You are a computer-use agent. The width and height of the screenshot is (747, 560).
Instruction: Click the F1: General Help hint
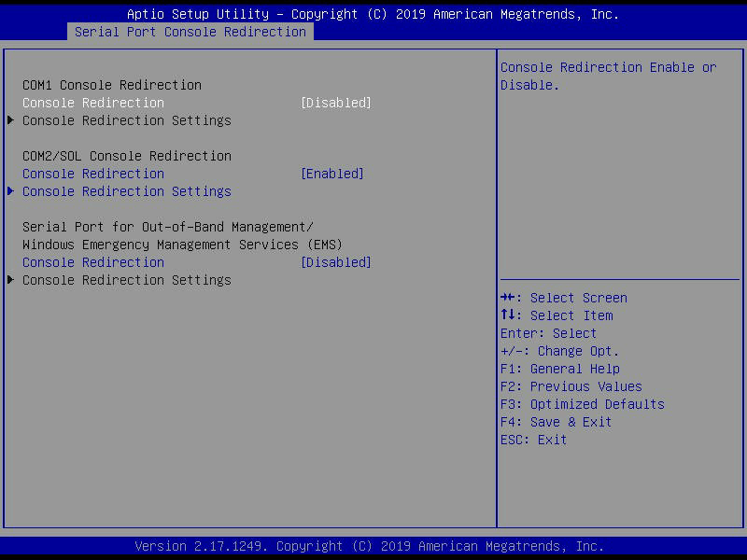(560, 369)
